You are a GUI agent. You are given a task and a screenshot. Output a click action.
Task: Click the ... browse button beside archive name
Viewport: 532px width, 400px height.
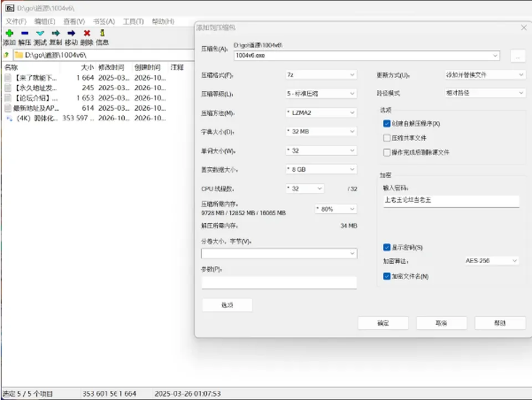click(x=518, y=56)
